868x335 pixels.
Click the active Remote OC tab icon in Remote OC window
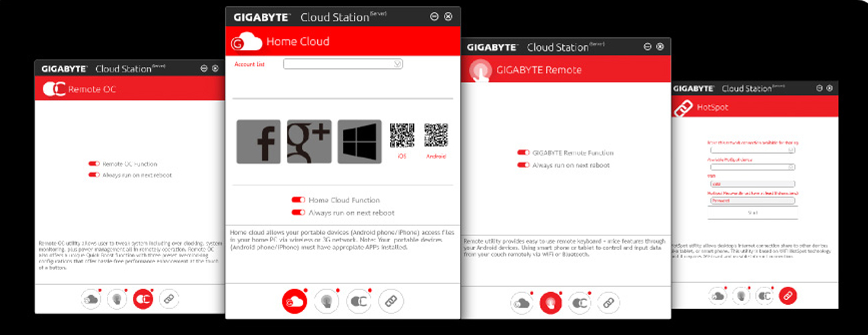[x=143, y=299]
